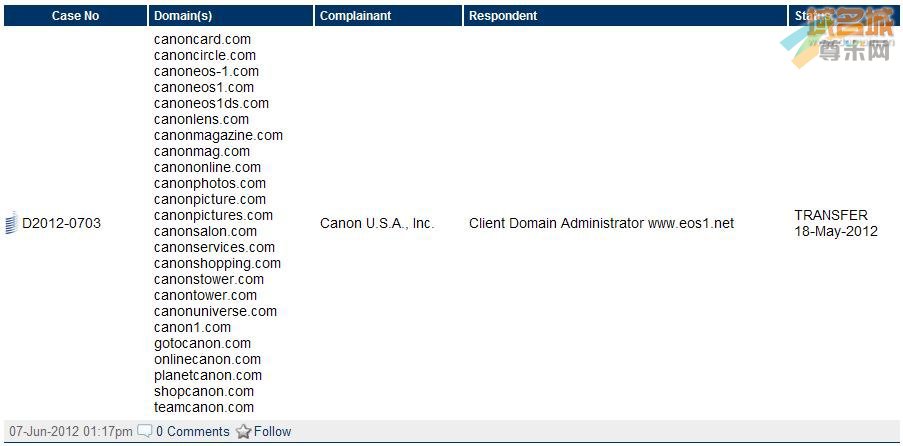The height and width of the screenshot is (446, 903).
Task: Click the comments speech bubble icon
Action: tap(145, 431)
